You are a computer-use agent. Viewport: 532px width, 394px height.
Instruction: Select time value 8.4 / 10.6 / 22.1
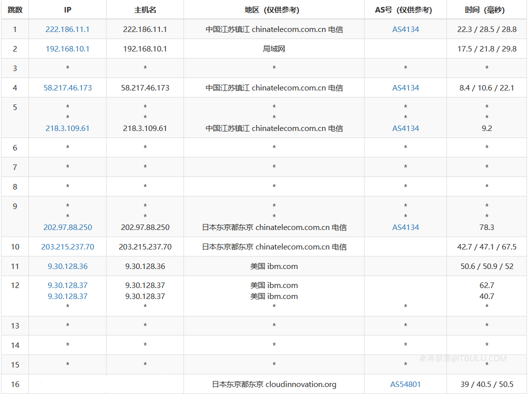[x=486, y=88]
